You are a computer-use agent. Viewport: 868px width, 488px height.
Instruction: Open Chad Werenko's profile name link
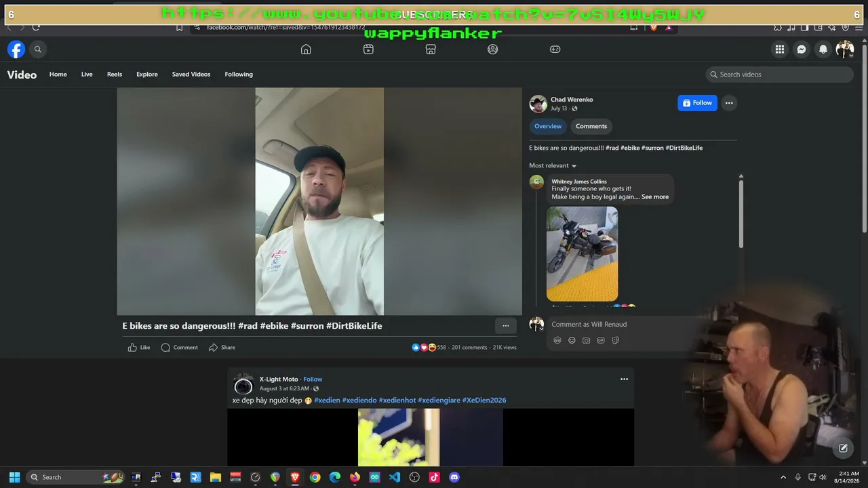pos(572,100)
